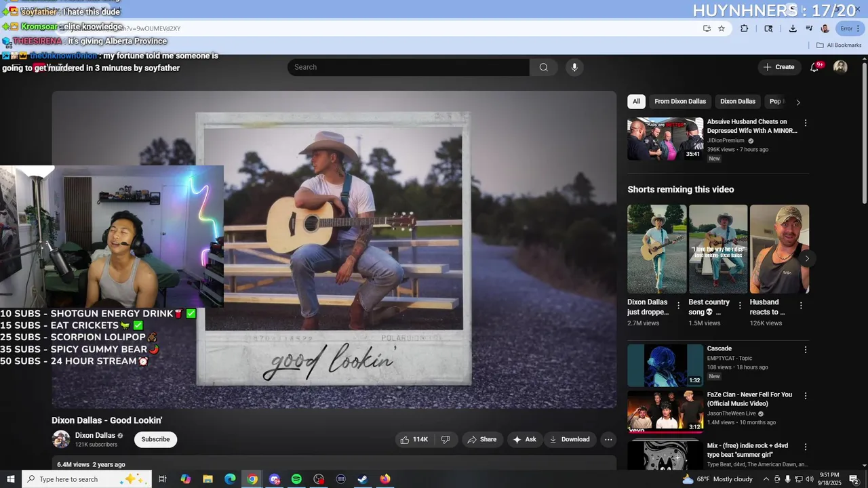868x488 pixels.
Task: Dislike the Good Lookin' video
Action: [446, 439]
